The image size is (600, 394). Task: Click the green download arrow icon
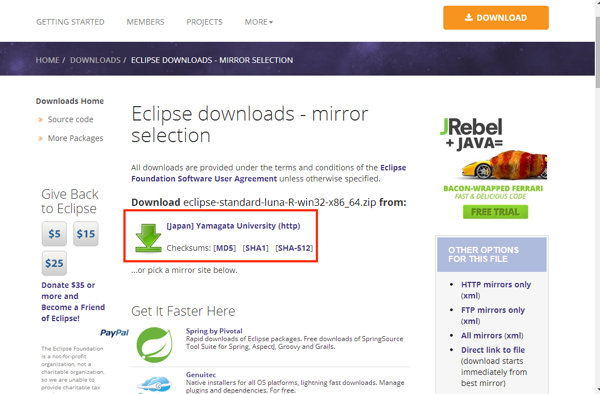pos(148,238)
